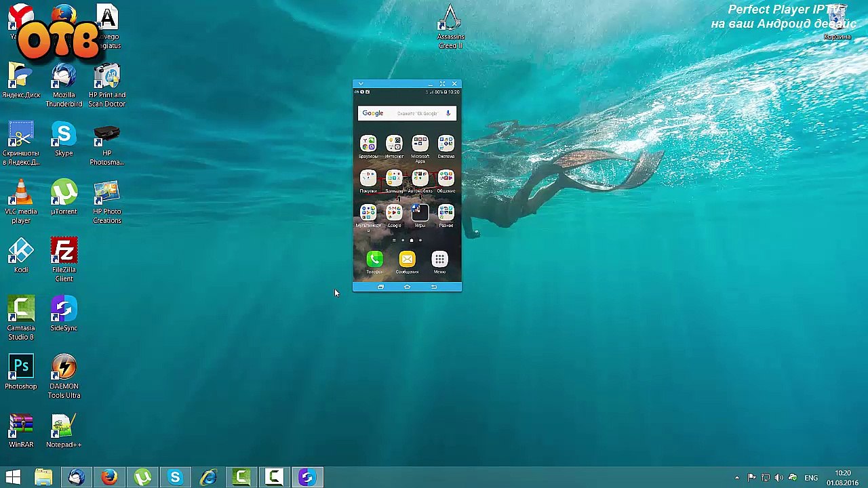Open the Windows Start button
868x488 pixels.
[13, 477]
